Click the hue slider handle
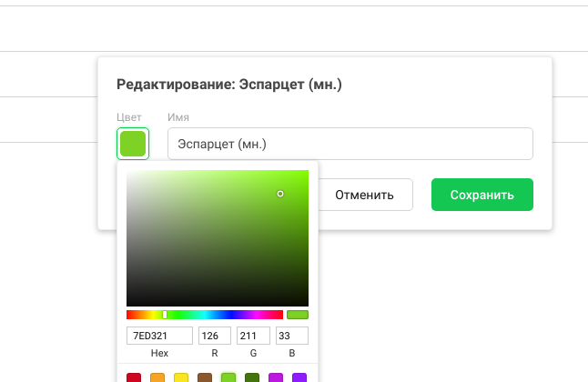Viewport: 588px width, 382px height. 165,315
